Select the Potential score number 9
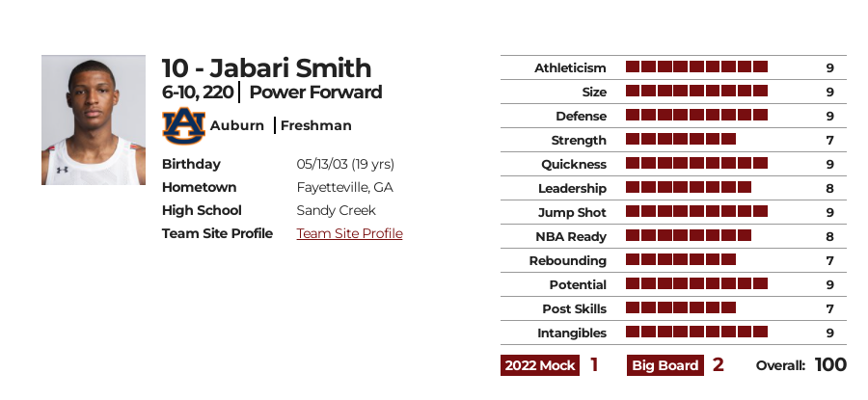This screenshot has width=868, height=400. 829,285
